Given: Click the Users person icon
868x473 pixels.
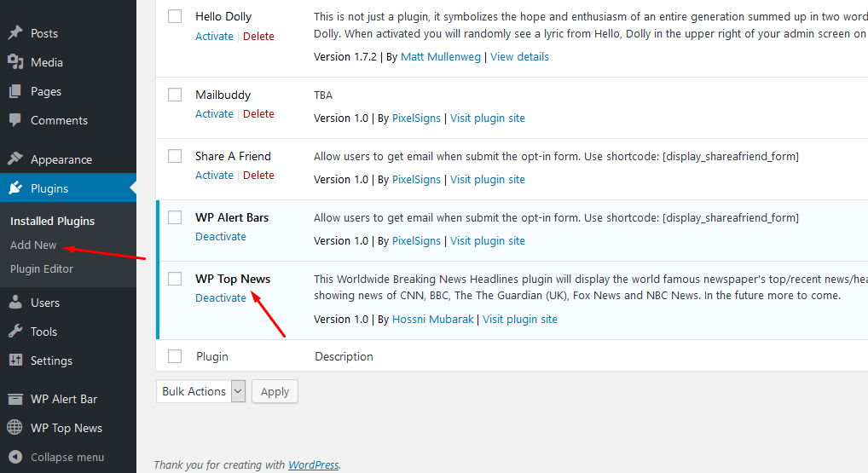Looking at the screenshot, I should tap(15, 302).
